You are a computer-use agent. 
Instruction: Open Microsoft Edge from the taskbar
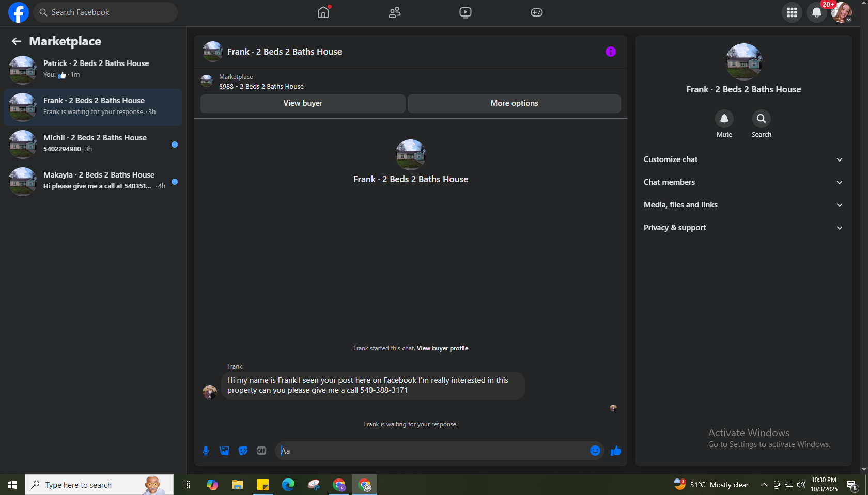[x=288, y=485]
